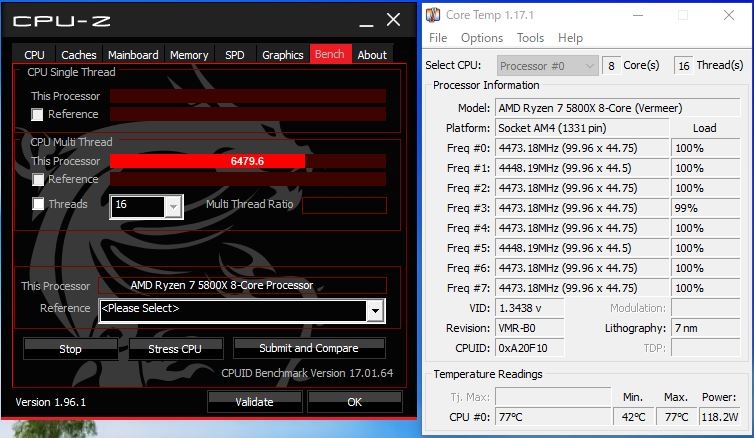754x438 pixels.
Task: Select the Freq #1 frequency value
Action: [x=582, y=168]
